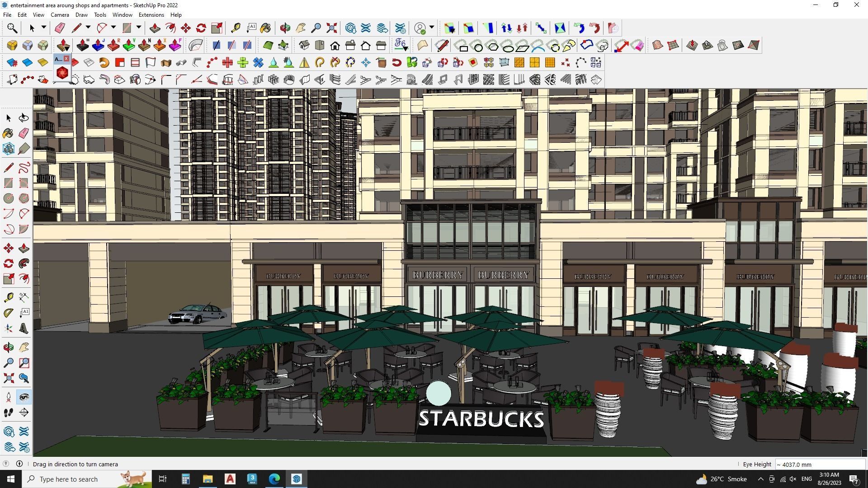The width and height of the screenshot is (868, 488).
Task: Click the red Redo arrow in toolbar
Action: [x=594, y=28]
